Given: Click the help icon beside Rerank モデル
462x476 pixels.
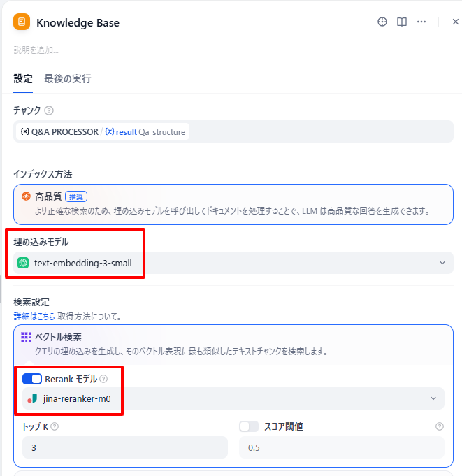Looking at the screenshot, I should (x=103, y=379).
